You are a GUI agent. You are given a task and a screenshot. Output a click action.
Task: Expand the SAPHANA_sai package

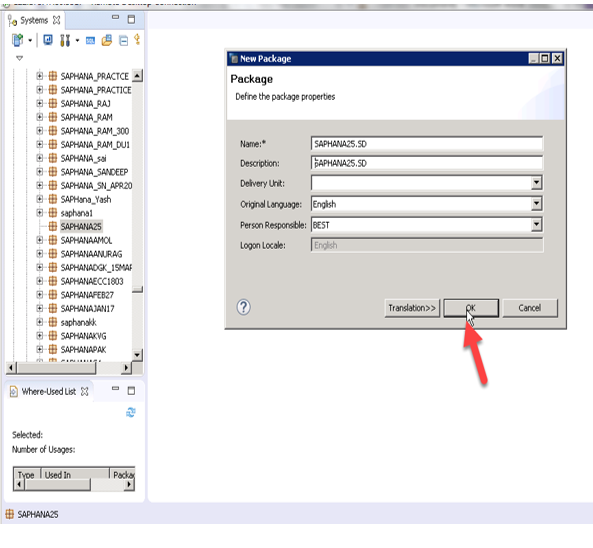(x=39, y=158)
